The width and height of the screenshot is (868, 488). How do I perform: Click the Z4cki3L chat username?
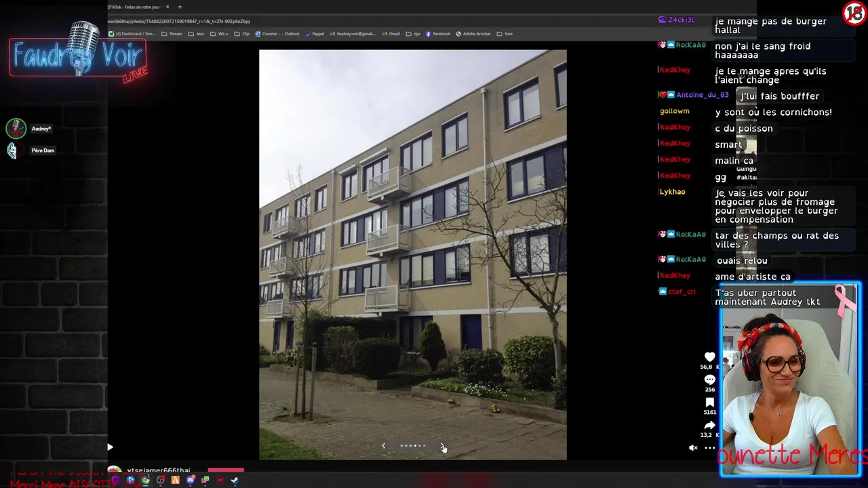pos(681,20)
